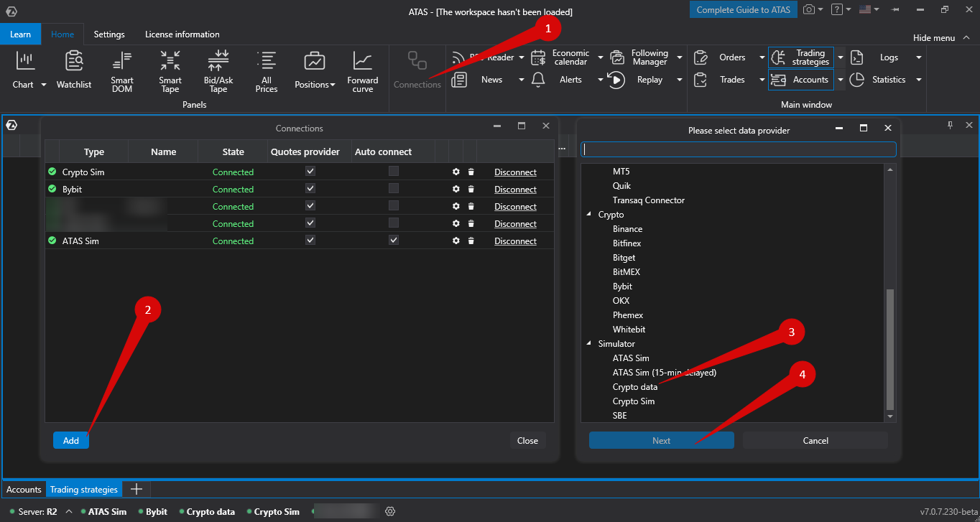Open the Chart panel icon
Screen dimensions: 980x522
26,61
